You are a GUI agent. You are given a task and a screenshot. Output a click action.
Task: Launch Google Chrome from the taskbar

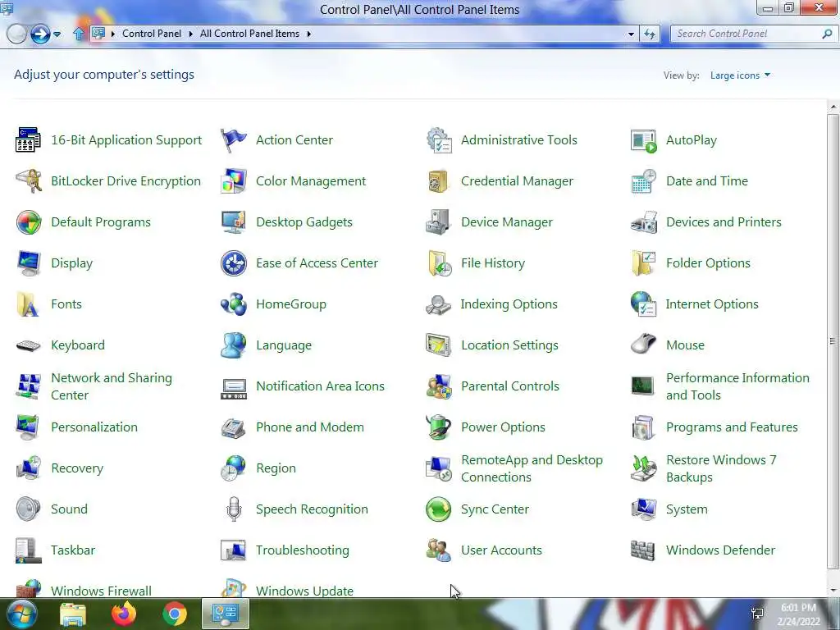pos(175,614)
